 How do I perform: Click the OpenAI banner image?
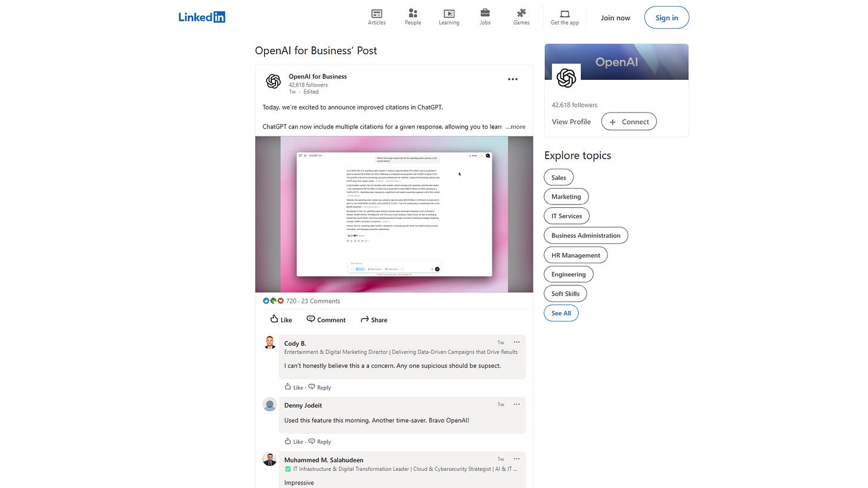coord(616,61)
